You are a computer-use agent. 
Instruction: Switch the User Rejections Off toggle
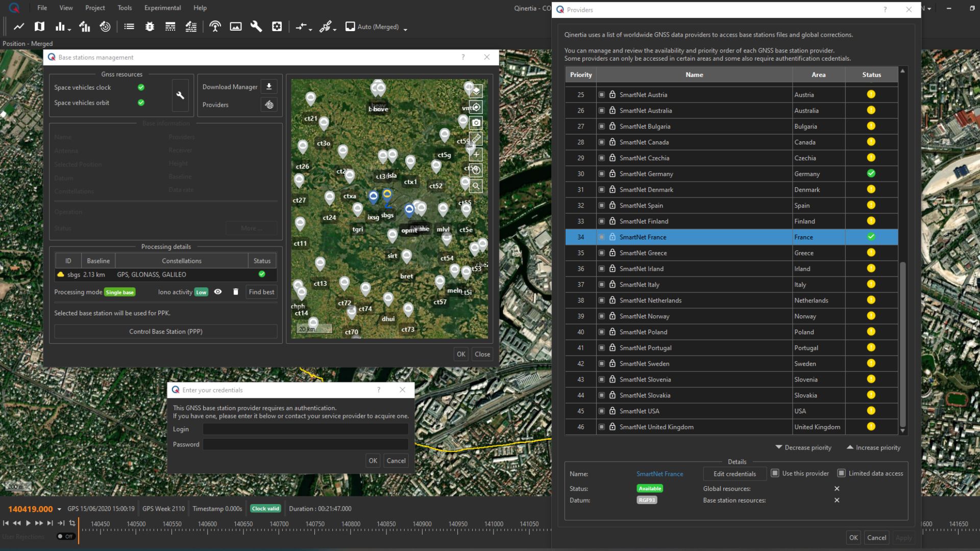65,536
